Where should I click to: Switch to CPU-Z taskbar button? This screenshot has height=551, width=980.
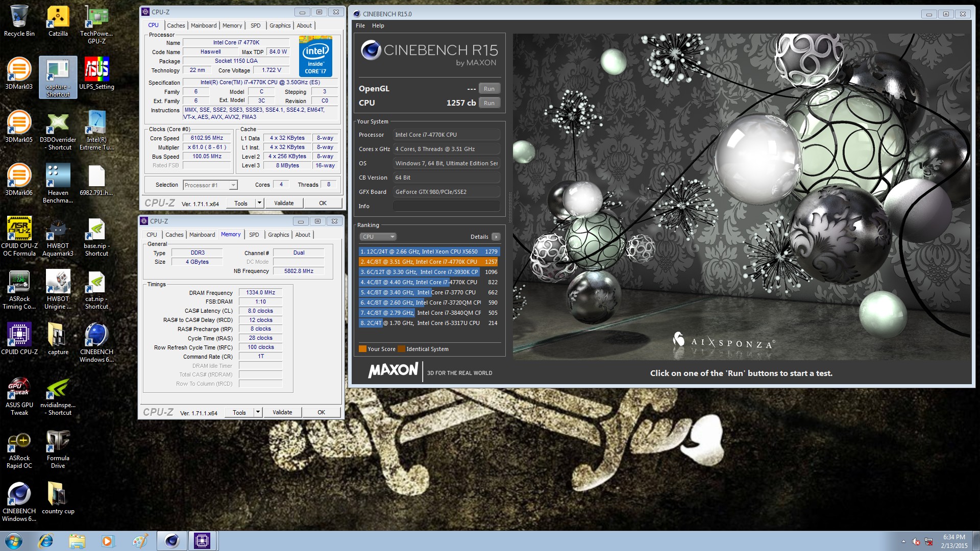coord(202,541)
